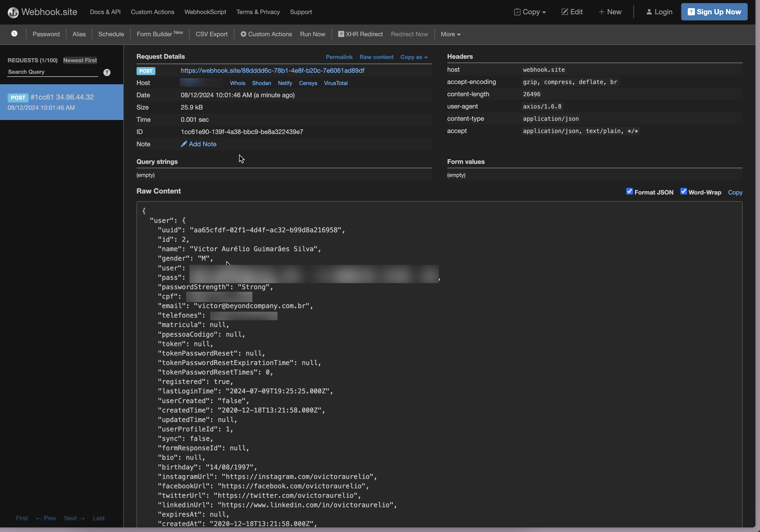Click the Add Note pencil icon
760x532 pixels.
point(184,144)
